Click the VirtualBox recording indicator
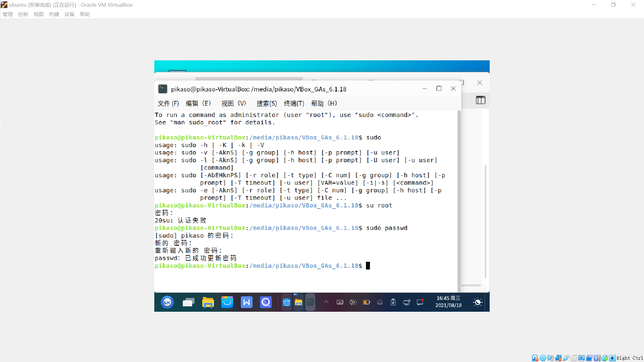Viewport: 644px width, 362px height. [589, 358]
